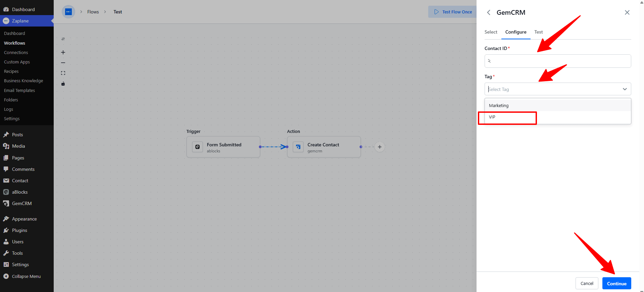Open the Select Tag combo box
Screen dimensions: 644x292
(558, 89)
